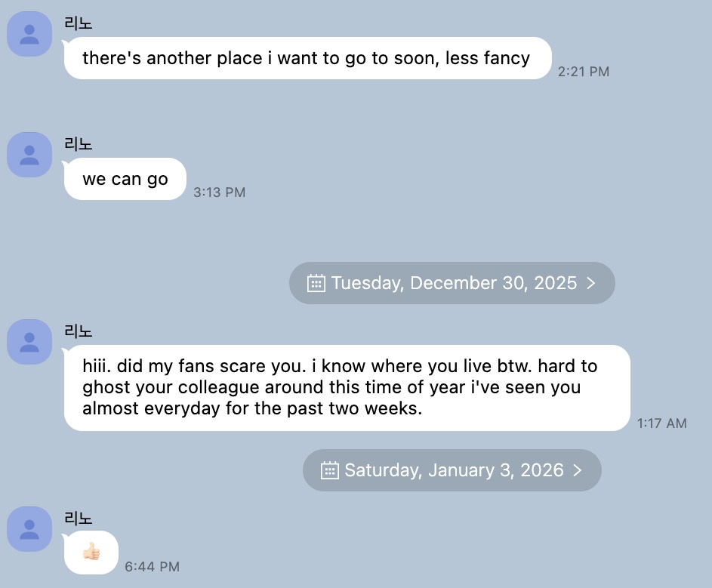
Task: Click sender name 리노 above thumbs-up message
Action: click(x=79, y=518)
